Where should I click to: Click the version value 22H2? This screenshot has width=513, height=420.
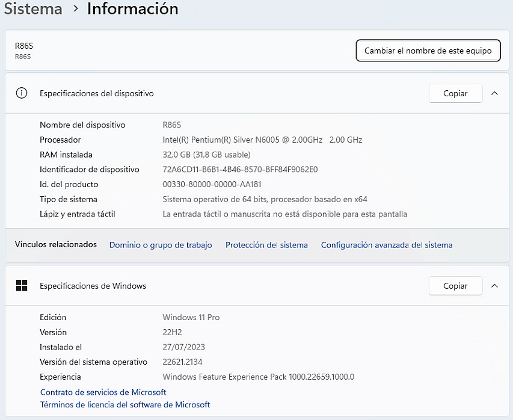(172, 332)
